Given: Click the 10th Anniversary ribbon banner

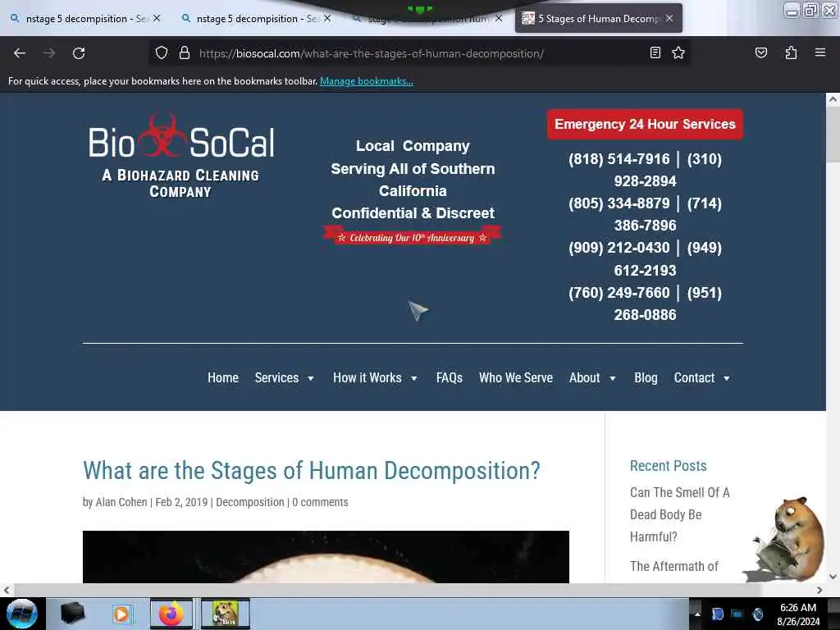Looking at the screenshot, I should [412, 237].
